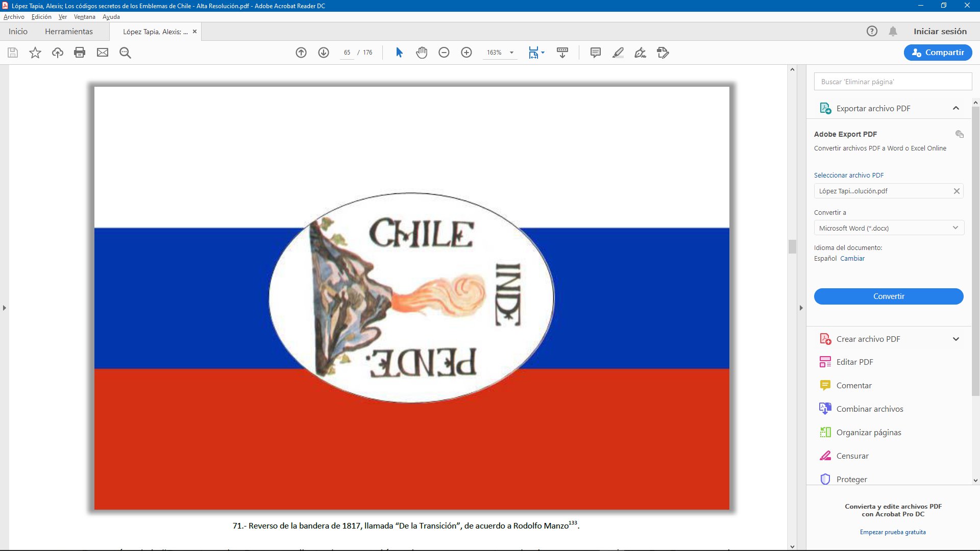Open the Edición menu
980x551 pixels.
(41, 17)
